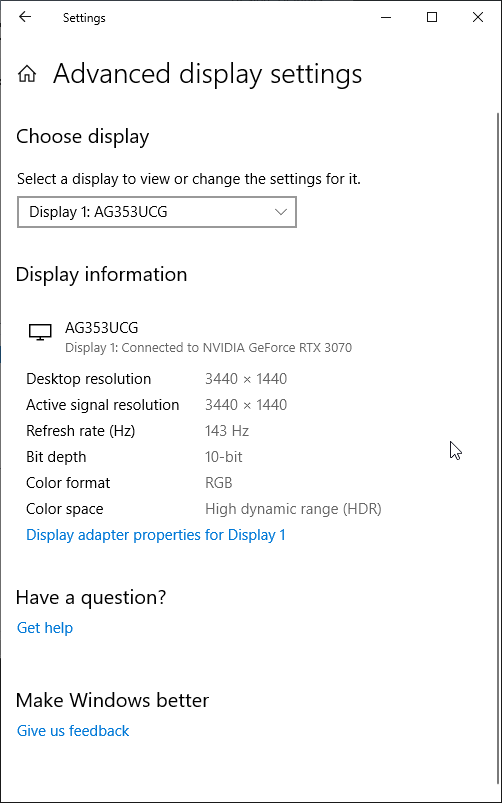Maximize the Settings window
Screen dimensions: 502x803
click(x=432, y=17)
